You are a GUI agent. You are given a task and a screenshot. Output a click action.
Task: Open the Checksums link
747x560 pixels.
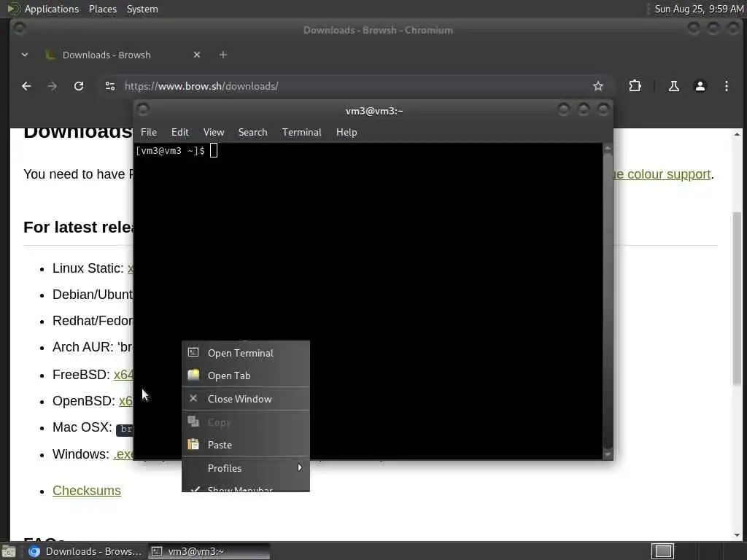tap(87, 491)
